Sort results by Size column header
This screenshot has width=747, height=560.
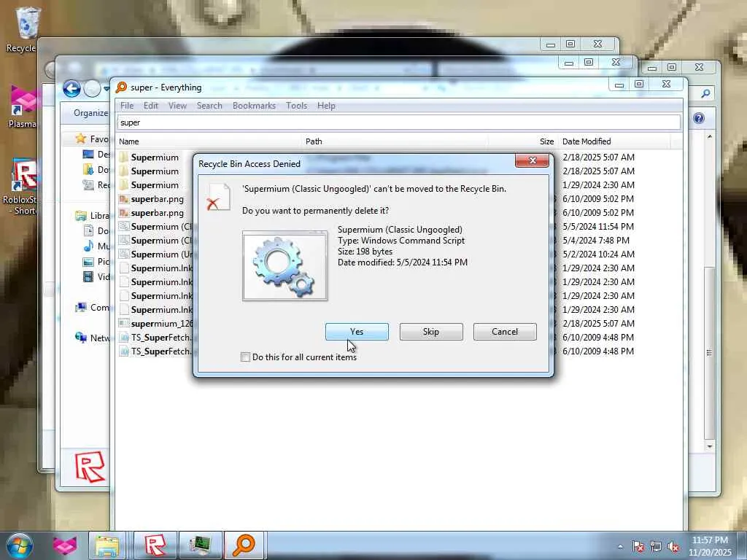(522, 141)
